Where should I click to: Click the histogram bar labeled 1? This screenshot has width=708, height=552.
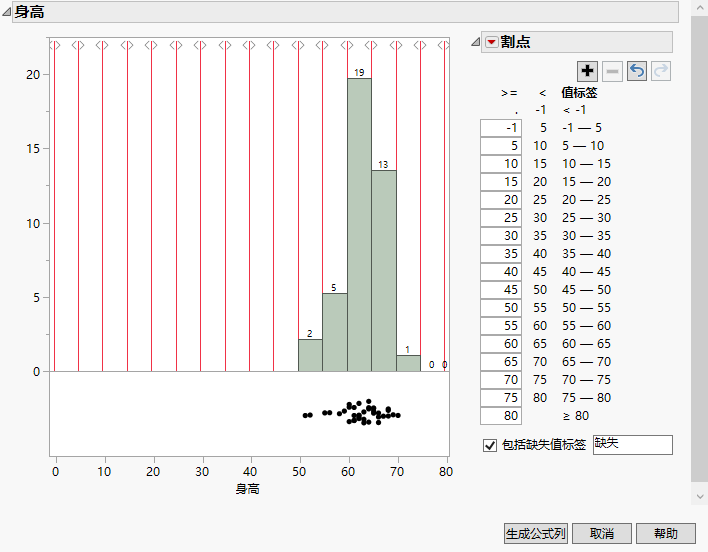click(408, 363)
